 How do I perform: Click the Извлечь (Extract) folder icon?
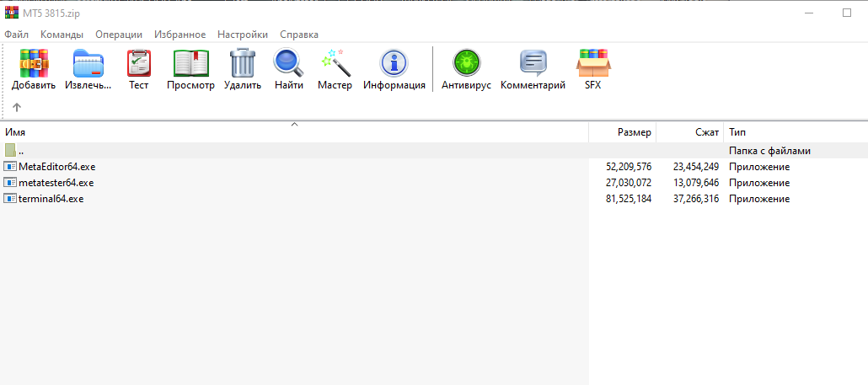click(88, 63)
